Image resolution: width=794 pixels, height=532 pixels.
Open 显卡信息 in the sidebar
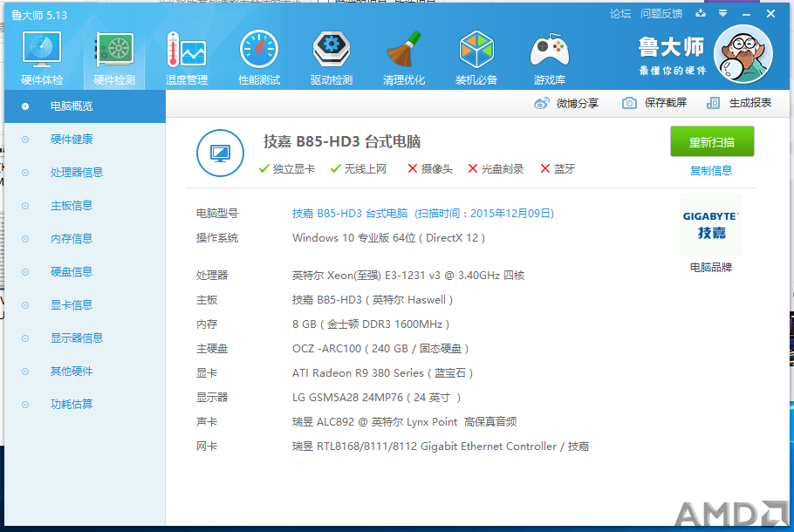click(86, 305)
